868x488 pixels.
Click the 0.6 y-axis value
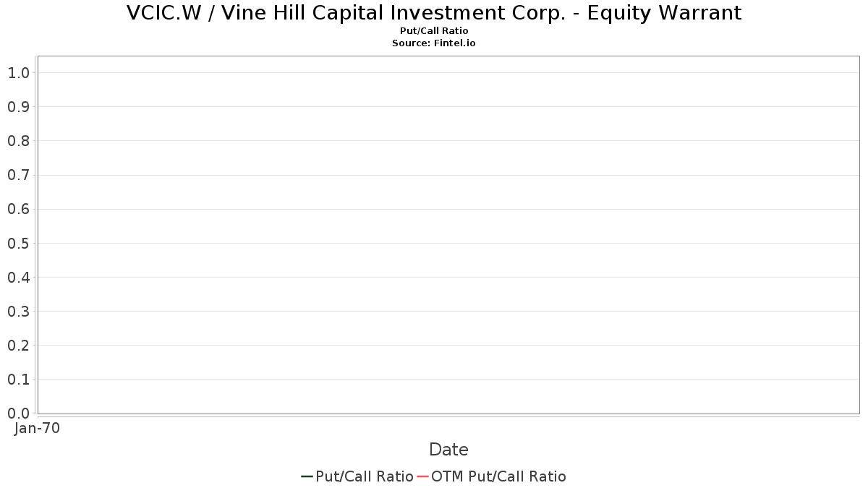tap(19, 209)
